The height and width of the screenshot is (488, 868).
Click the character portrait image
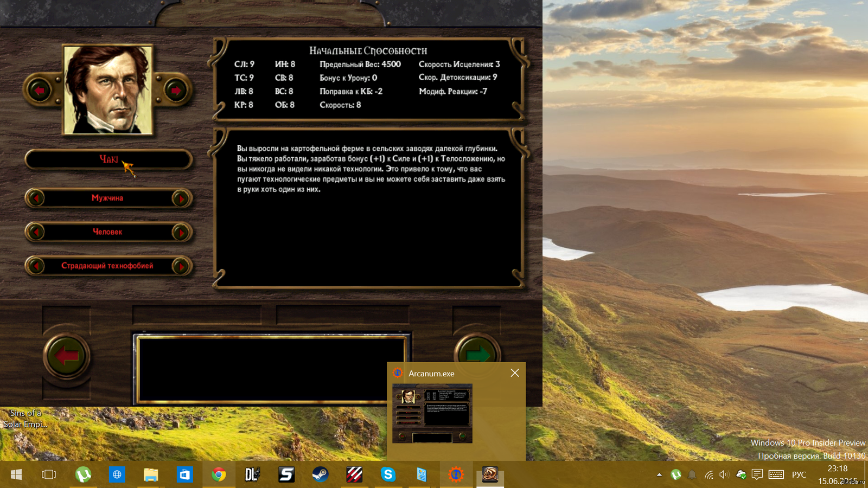pos(108,89)
